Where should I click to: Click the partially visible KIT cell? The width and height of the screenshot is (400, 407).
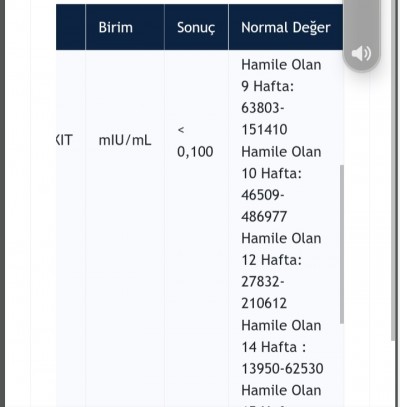click(64, 140)
